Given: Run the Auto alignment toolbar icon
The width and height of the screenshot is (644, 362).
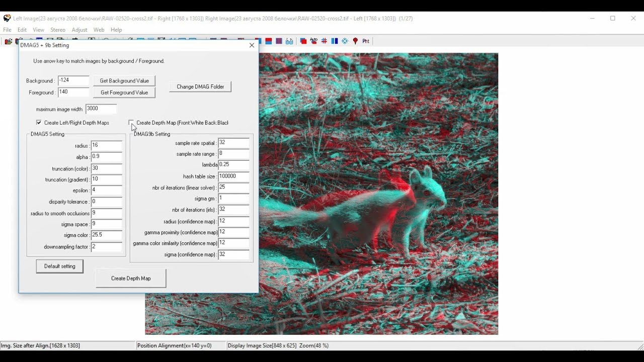Looking at the screenshot, I should 313,41.
